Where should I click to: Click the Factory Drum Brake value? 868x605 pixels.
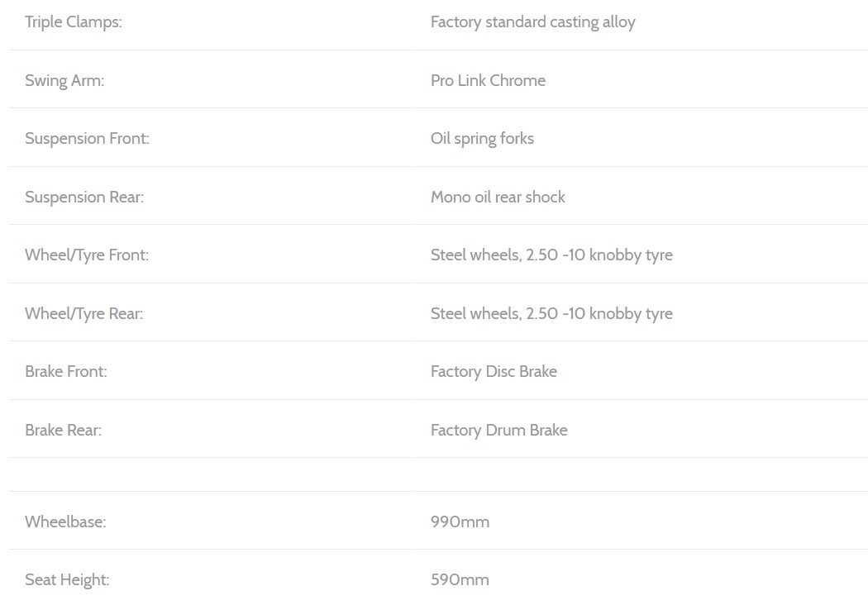pos(498,430)
